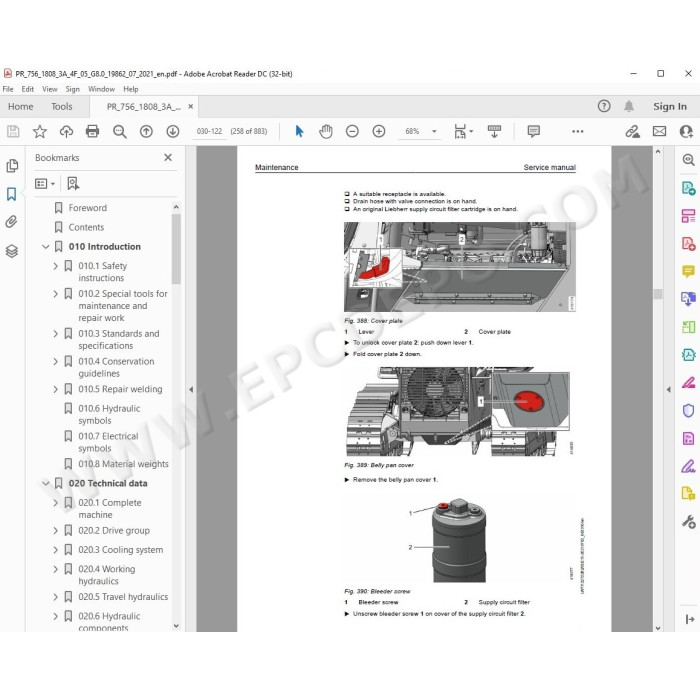The width and height of the screenshot is (700, 700).
Task: Collapse the 010 Introduction bookmark
Action: click(46, 246)
